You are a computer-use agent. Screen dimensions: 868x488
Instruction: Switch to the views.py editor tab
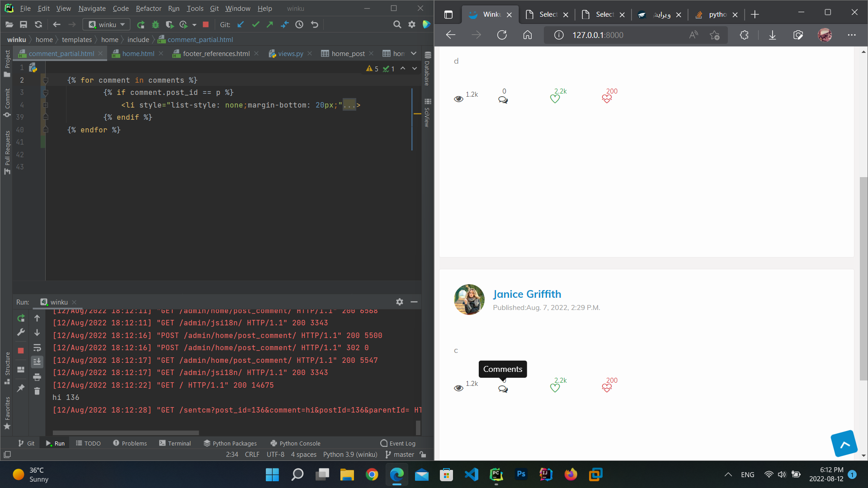coord(290,53)
